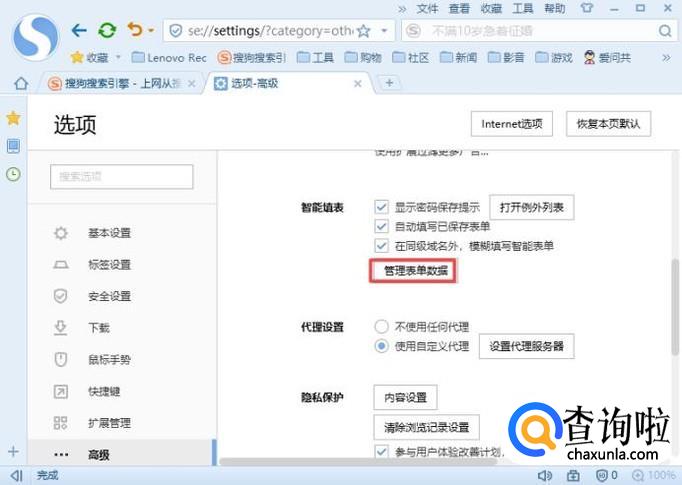Screen dimensions: 682x485
Task: Open the 游戏 bookmark folder
Action: click(x=554, y=57)
